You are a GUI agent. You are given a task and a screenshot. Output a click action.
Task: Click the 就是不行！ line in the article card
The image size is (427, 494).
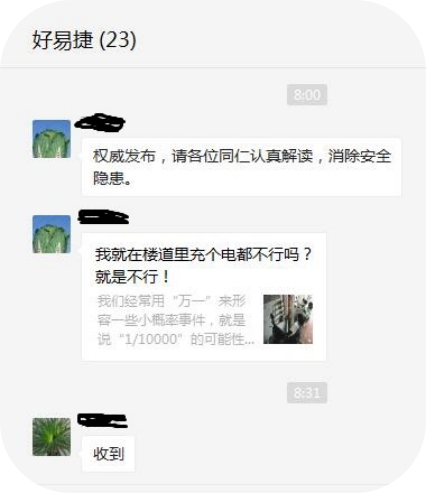133,277
